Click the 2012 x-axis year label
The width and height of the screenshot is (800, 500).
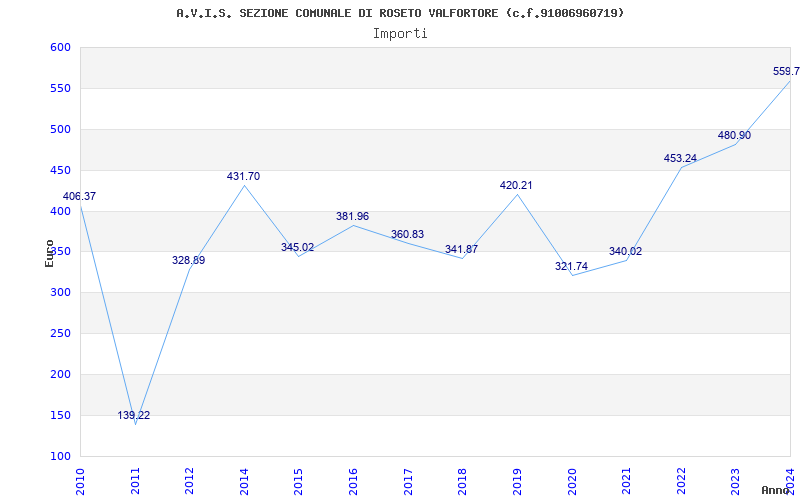coord(189,481)
